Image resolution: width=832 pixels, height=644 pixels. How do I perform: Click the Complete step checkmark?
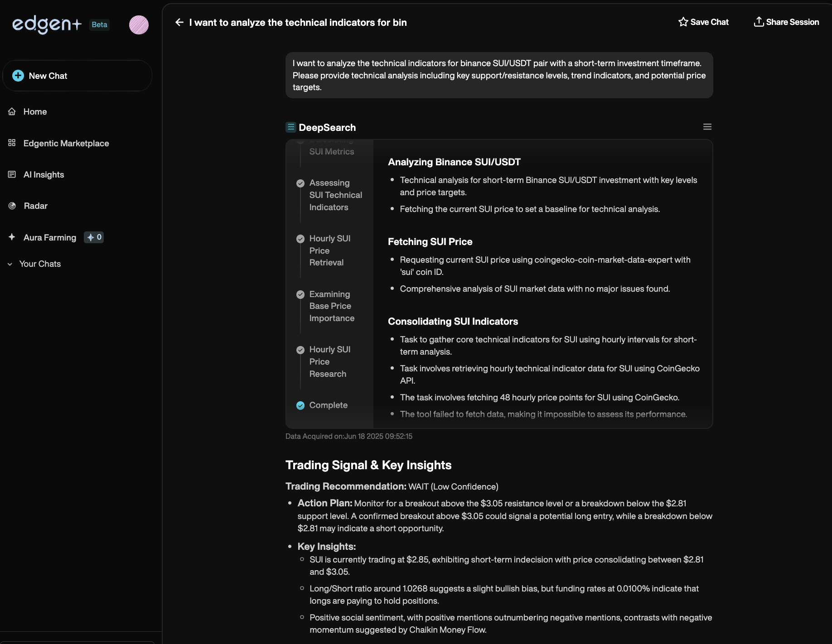pyautogui.click(x=300, y=405)
